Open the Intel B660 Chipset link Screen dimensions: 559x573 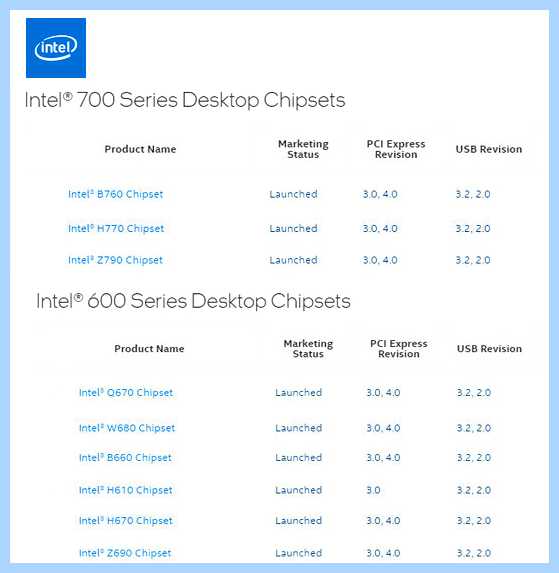click(x=125, y=458)
